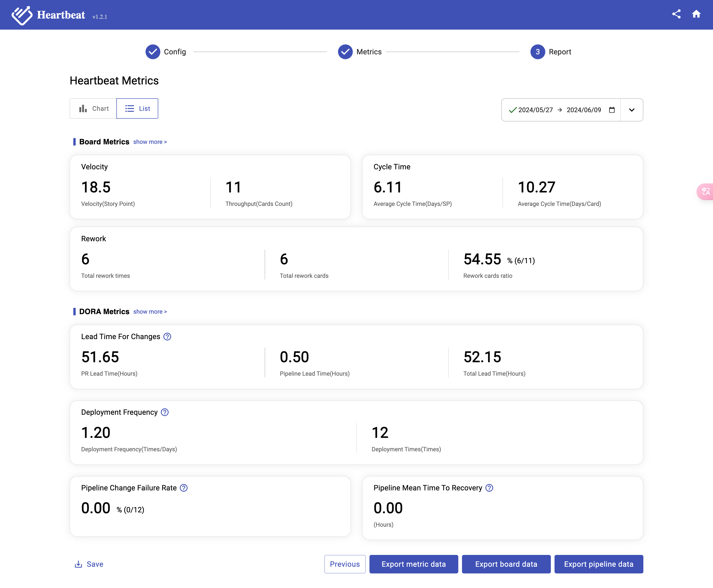This screenshot has height=588, width=713.
Task: Click help icon beside Lead Time For Changes
Action: [x=167, y=336]
